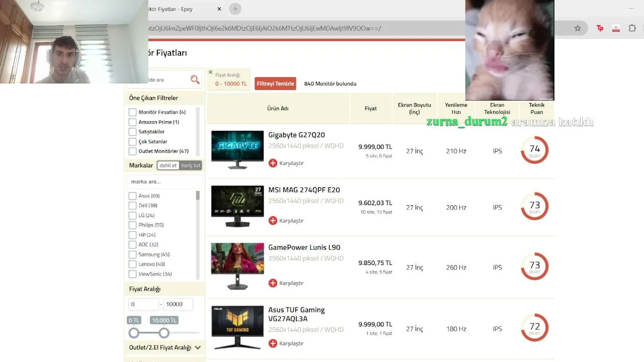Image resolution: width=644 pixels, height=362 pixels.
Task: Add GamePower Lunis L90 to comparison
Action: point(286,283)
